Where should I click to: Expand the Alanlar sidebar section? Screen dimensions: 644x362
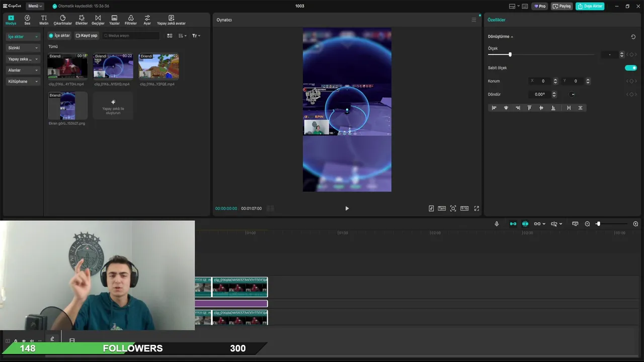23,70
